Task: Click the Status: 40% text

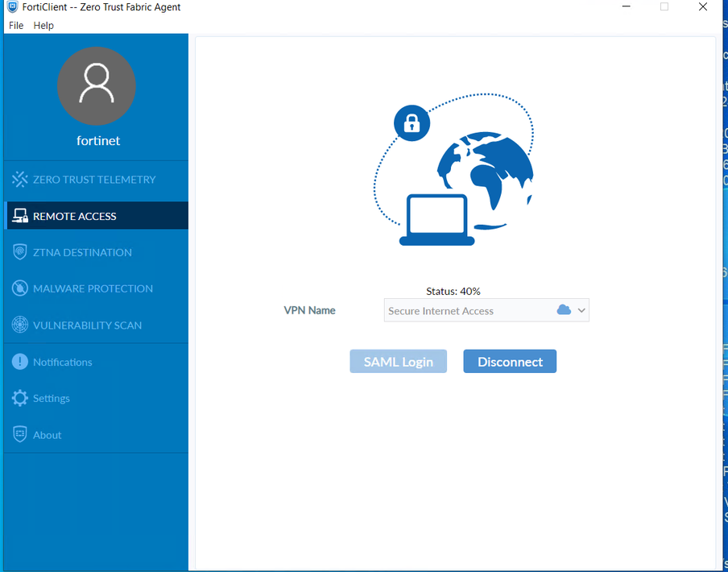Action: tap(453, 291)
